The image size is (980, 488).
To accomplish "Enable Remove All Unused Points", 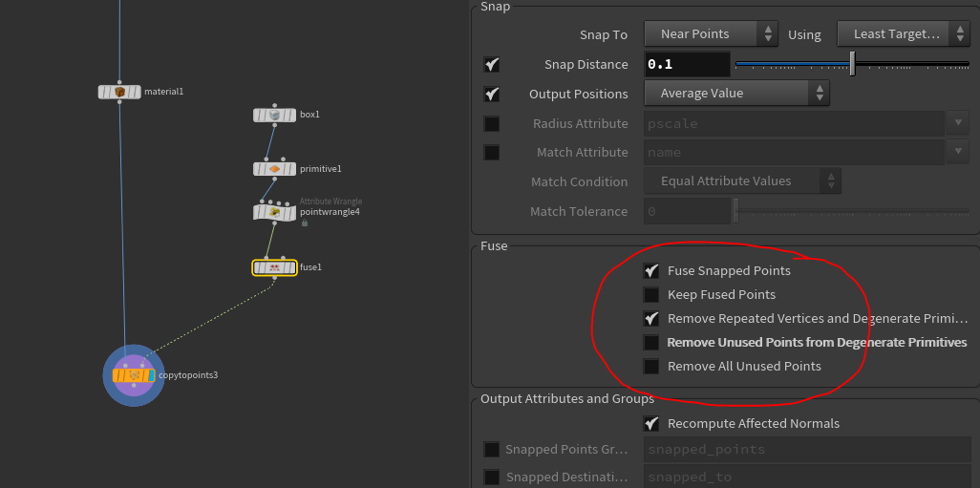I will (651, 367).
